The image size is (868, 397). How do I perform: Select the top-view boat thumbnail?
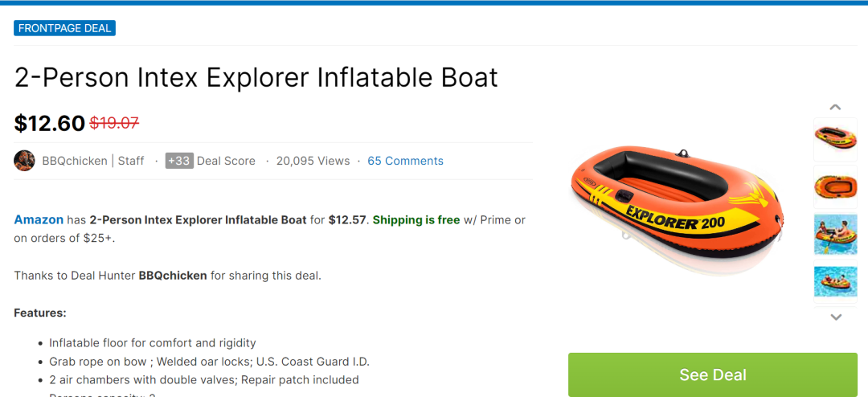835,186
